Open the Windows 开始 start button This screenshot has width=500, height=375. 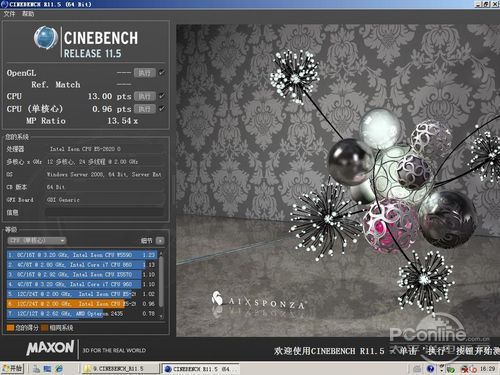pos(12,369)
